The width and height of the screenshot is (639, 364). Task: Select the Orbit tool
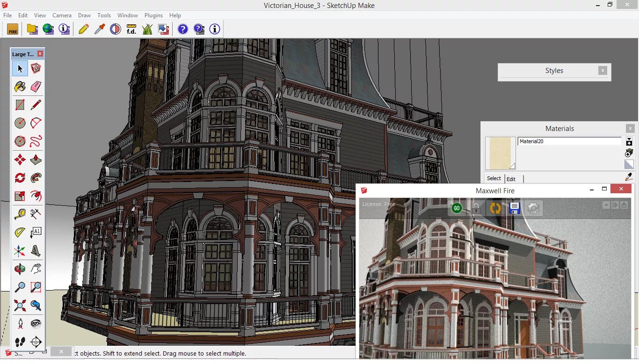[20, 269]
